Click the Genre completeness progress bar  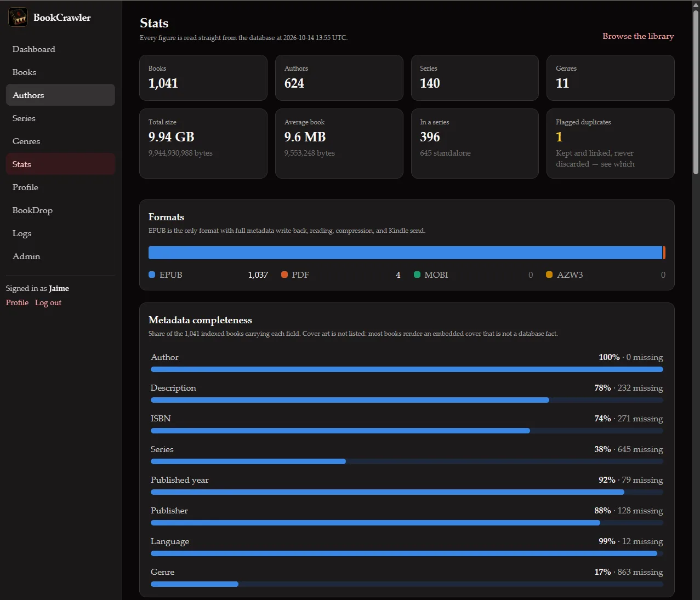coord(407,584)
